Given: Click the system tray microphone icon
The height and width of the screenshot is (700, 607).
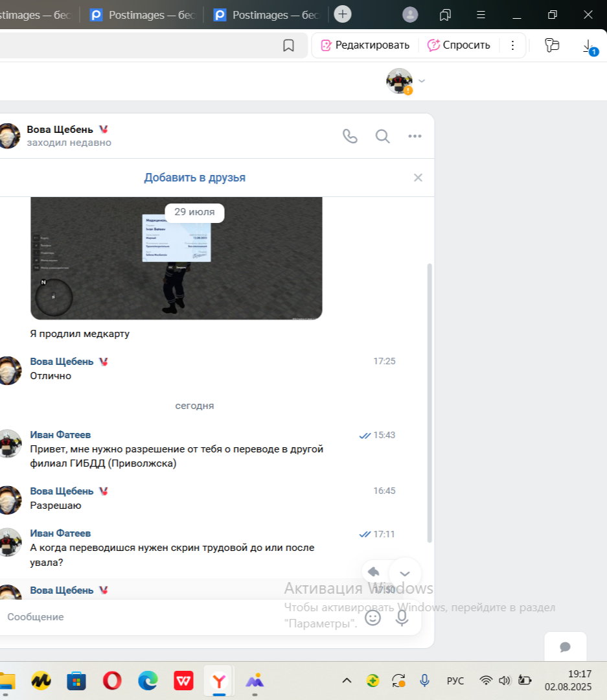Looking at the screenshot, I should (424, 681).
